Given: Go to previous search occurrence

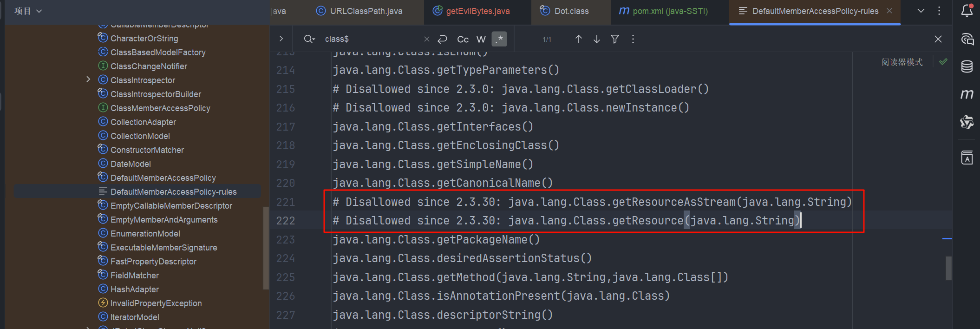Looking at the screenshot, I should (x=579, y=39).
